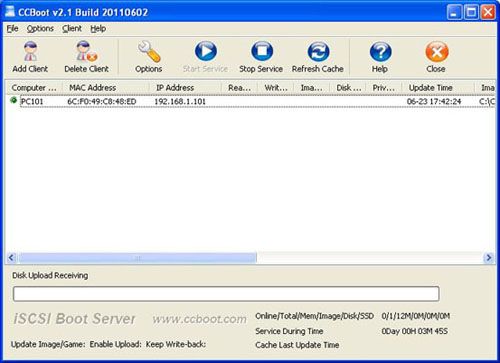This screenshot has height=363, width=500.
Task: Click the Disk Upload Receiving progress bar
Action: 226,294
